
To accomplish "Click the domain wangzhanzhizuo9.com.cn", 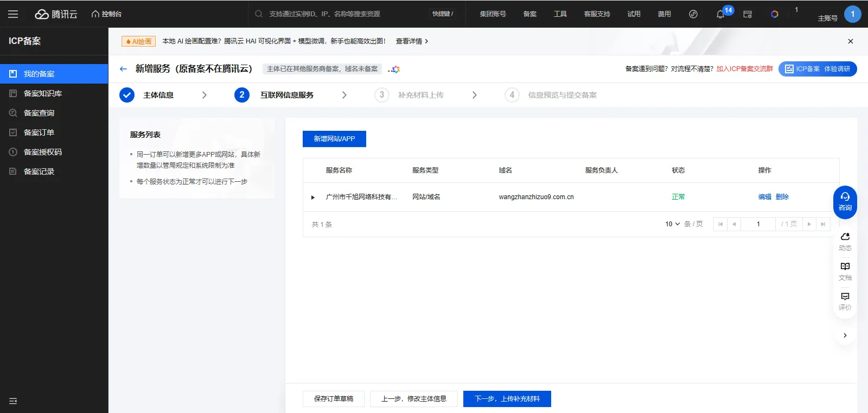I will click(536, 197).
